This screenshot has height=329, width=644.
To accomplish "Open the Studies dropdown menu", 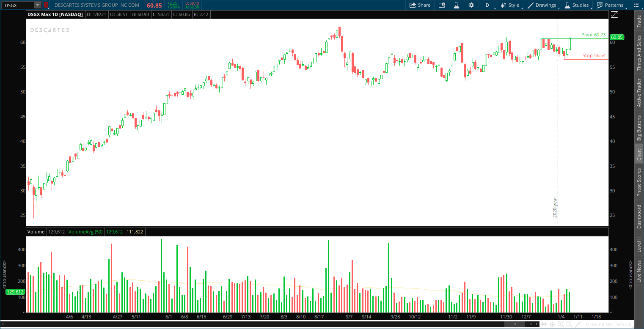I will (576, 5).
